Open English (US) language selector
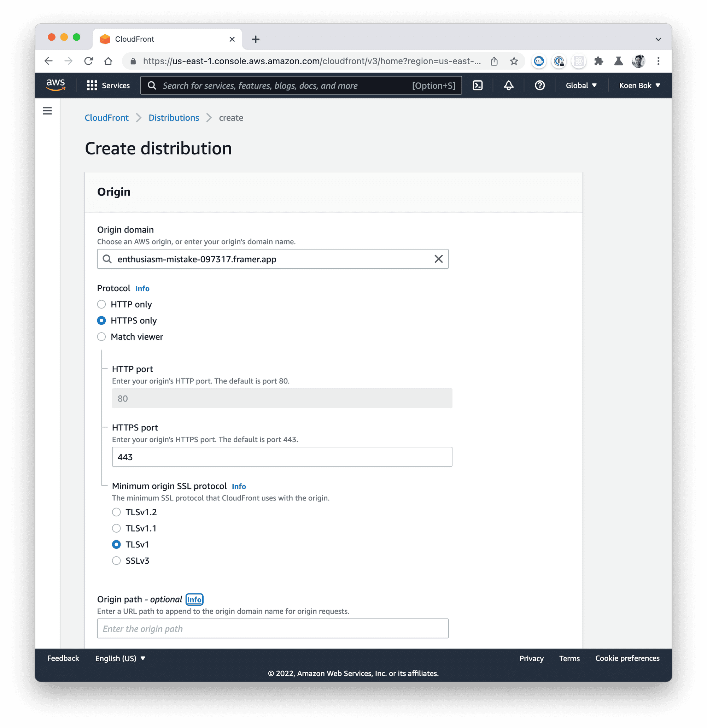 120,658
